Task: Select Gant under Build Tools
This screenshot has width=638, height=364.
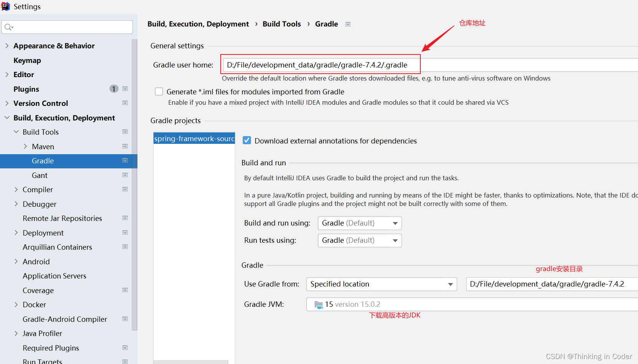Action: point(40,175)
